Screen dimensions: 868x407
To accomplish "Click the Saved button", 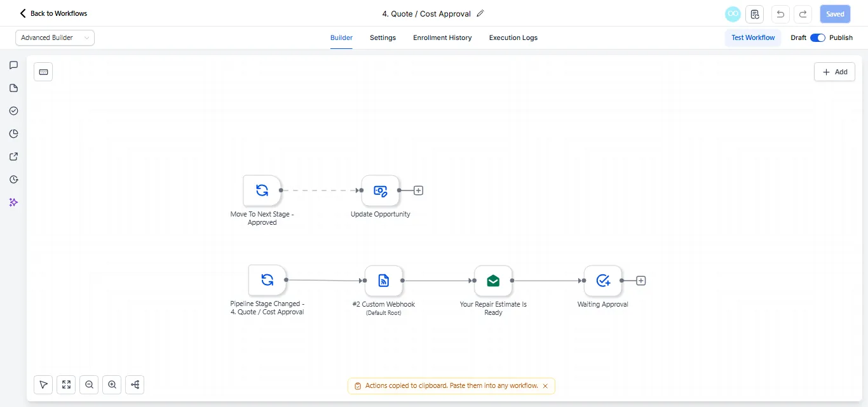I will (835, 14).
